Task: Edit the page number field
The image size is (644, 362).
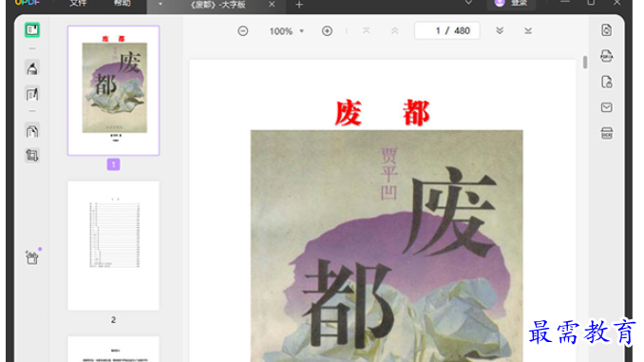Action: pos(447,30)
